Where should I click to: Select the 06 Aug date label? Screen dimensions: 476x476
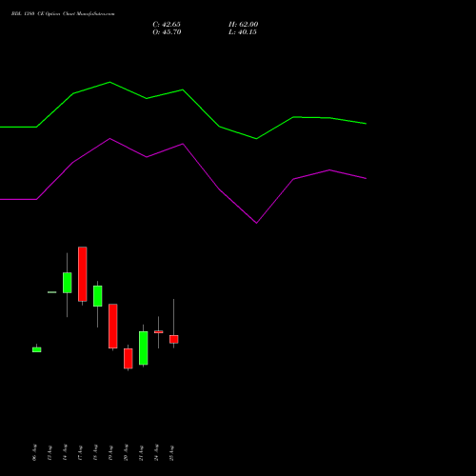(x=34, y=452)
